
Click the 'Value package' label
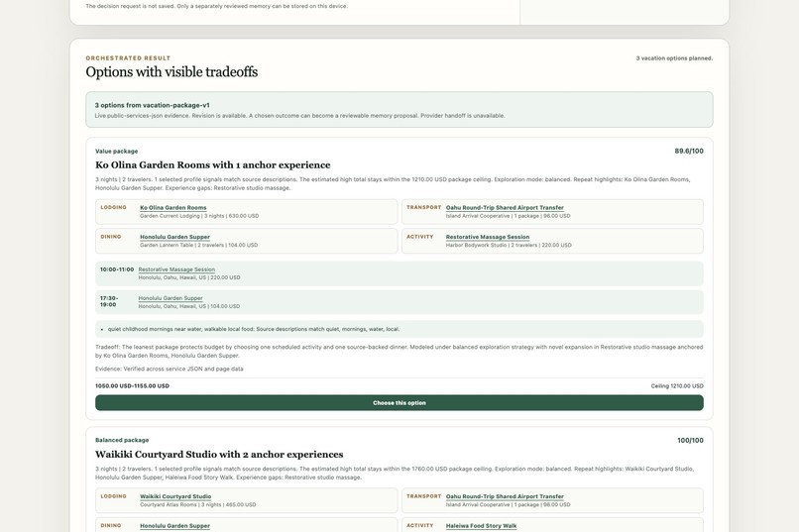tap(116, 152)
